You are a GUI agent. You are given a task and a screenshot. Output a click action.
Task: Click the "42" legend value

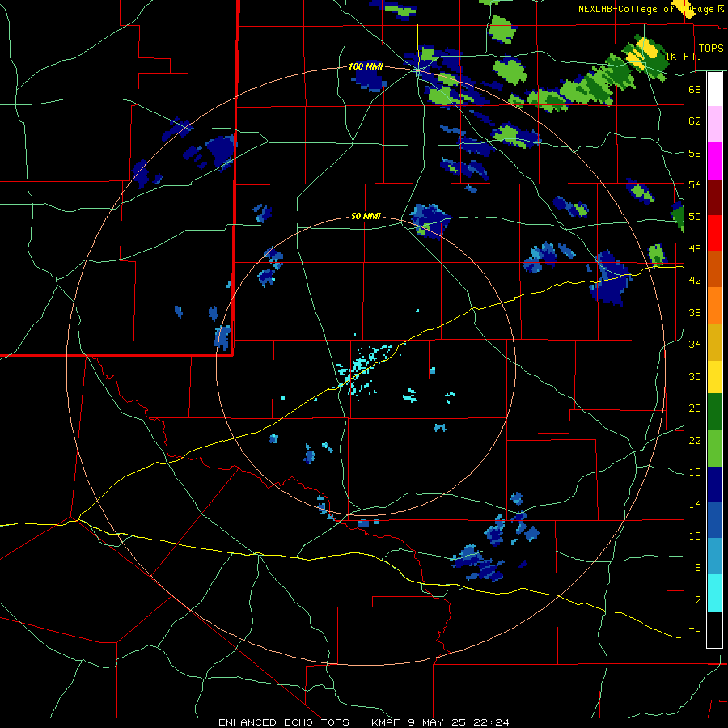pyautogui.click(x=695, y=281)
